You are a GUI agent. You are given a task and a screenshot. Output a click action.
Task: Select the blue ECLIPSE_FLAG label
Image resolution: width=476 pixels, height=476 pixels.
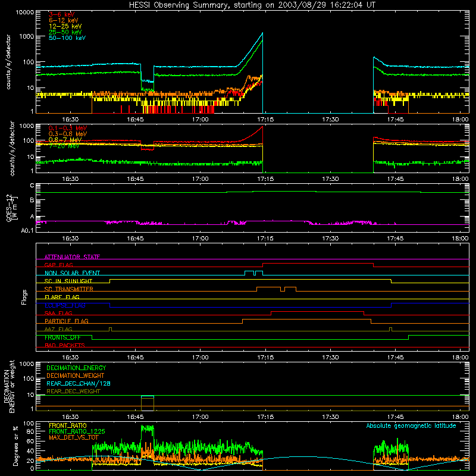click(65, 305)
